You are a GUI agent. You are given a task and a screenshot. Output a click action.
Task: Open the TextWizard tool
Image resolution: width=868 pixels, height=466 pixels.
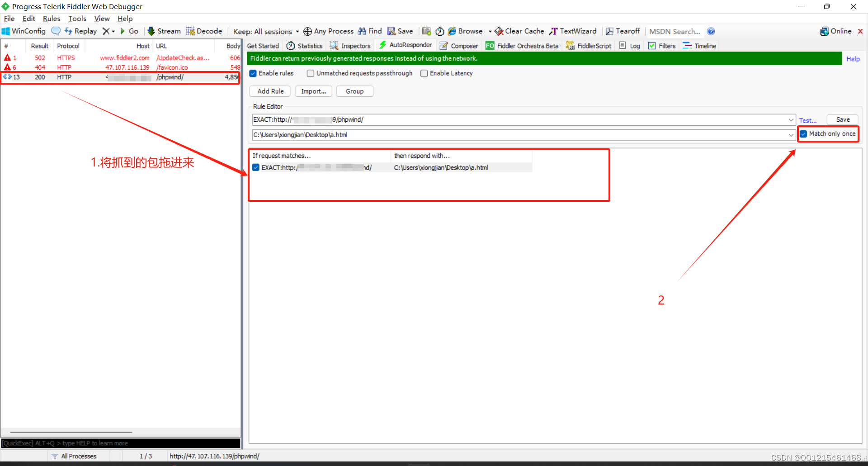coord(573,31)
